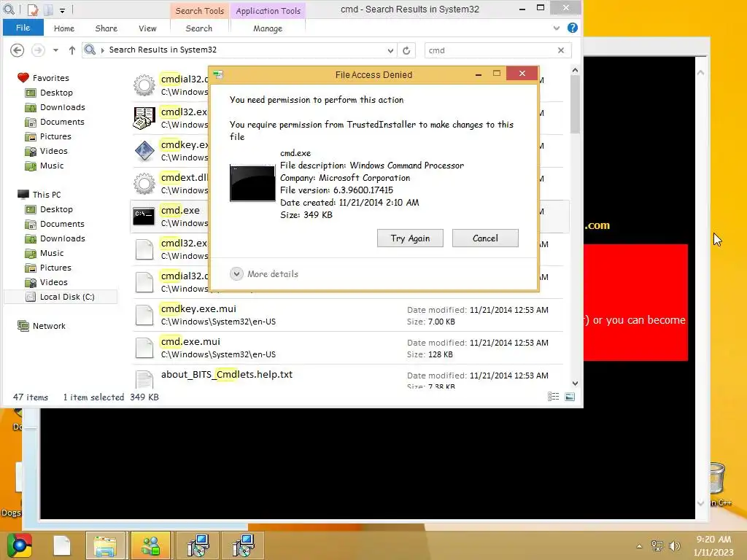Switch to details view layout
Screen dimensions: 747x560
point(553,397)
